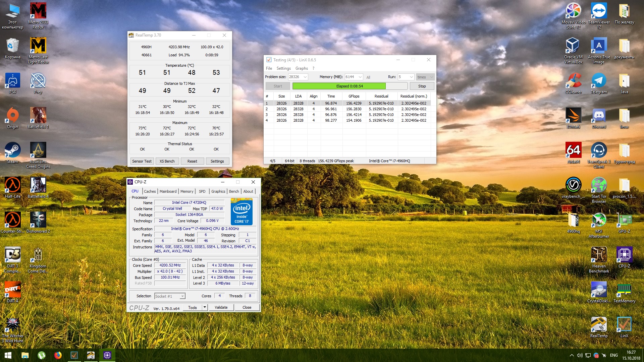Screen dimensions: 644x362
Task: Launch Heaven Benchmark from the desktop
Action: [599, 255]
